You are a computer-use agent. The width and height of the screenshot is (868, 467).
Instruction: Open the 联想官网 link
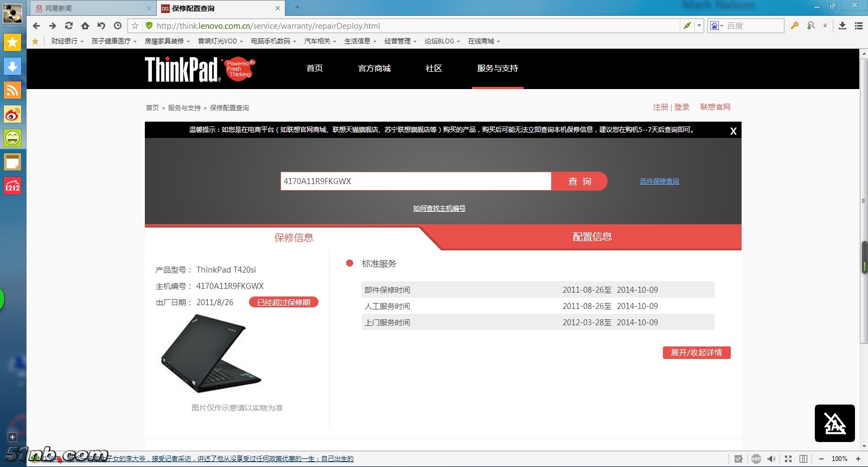715,107
